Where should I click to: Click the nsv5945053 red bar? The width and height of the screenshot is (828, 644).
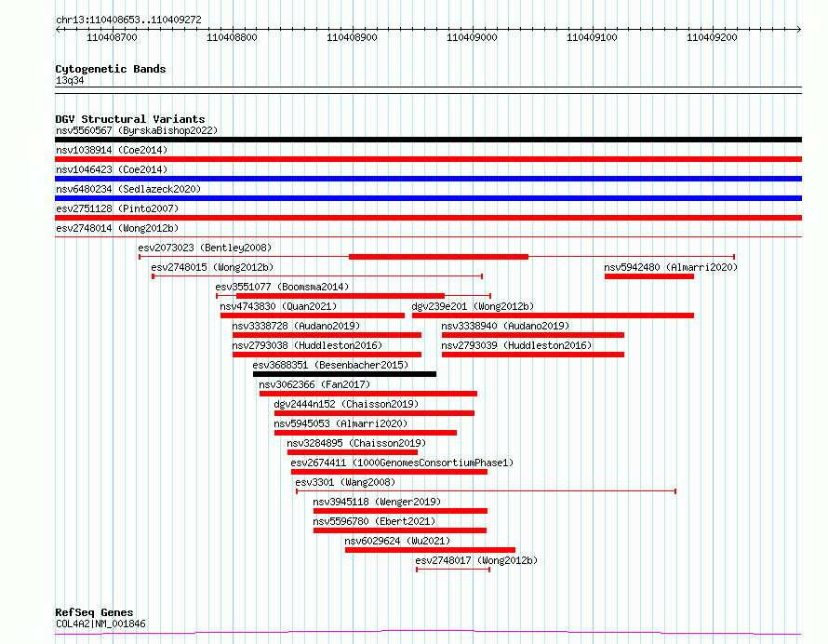(x=366, y=433)
